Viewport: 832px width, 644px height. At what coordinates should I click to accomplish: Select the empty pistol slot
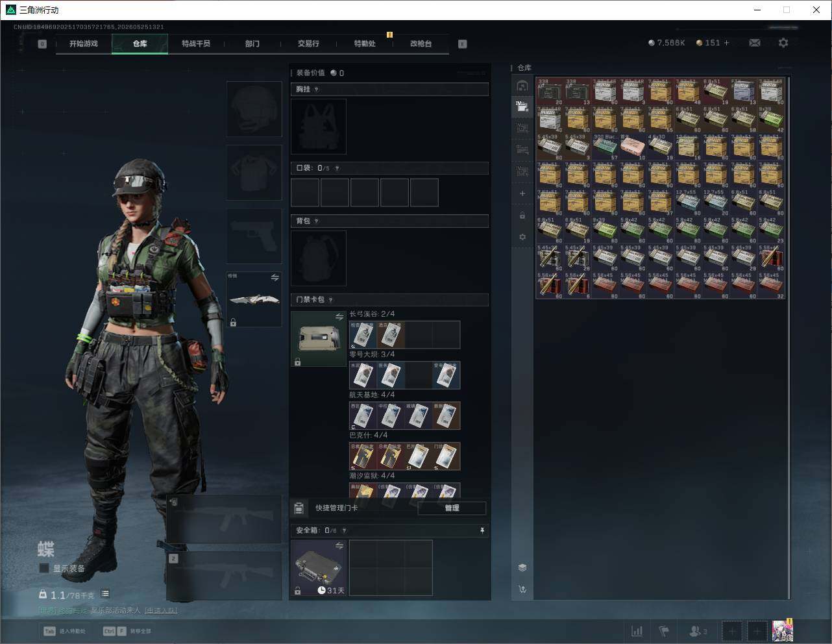coord(254,236)
